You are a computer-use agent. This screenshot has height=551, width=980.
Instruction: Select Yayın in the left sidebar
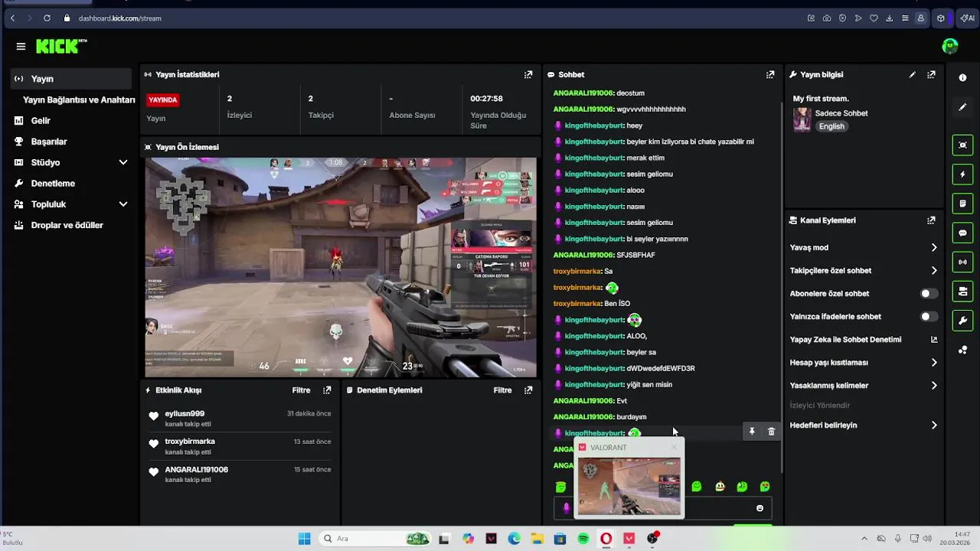pyautogui.click(x=71, y=79)
